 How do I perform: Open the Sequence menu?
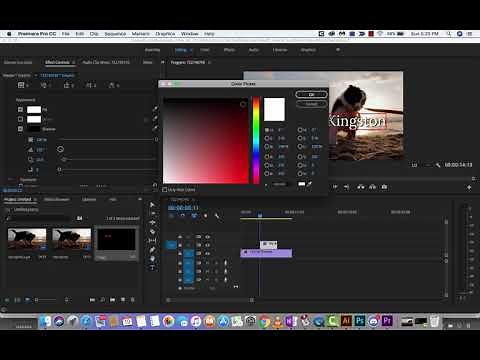(x=115, y=34)
